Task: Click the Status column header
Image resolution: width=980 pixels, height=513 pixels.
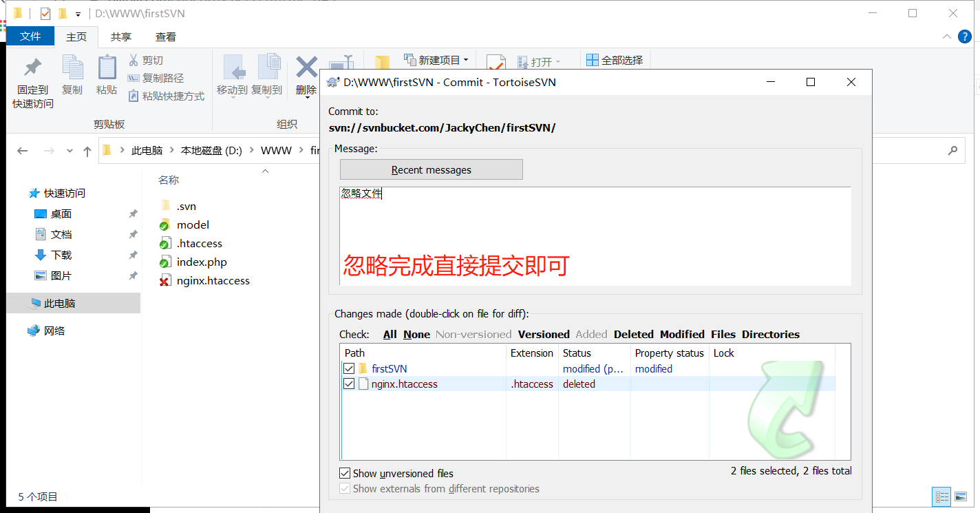Action: [595, 353]
